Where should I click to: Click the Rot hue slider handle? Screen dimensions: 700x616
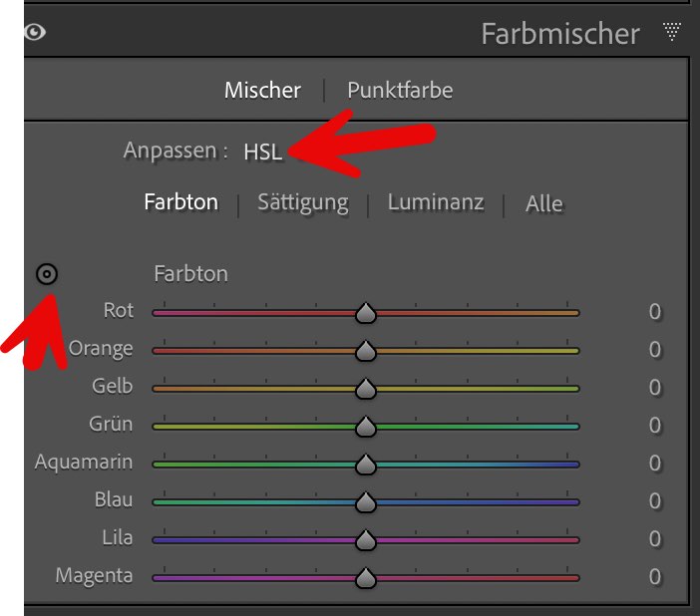tap(366, 312)
